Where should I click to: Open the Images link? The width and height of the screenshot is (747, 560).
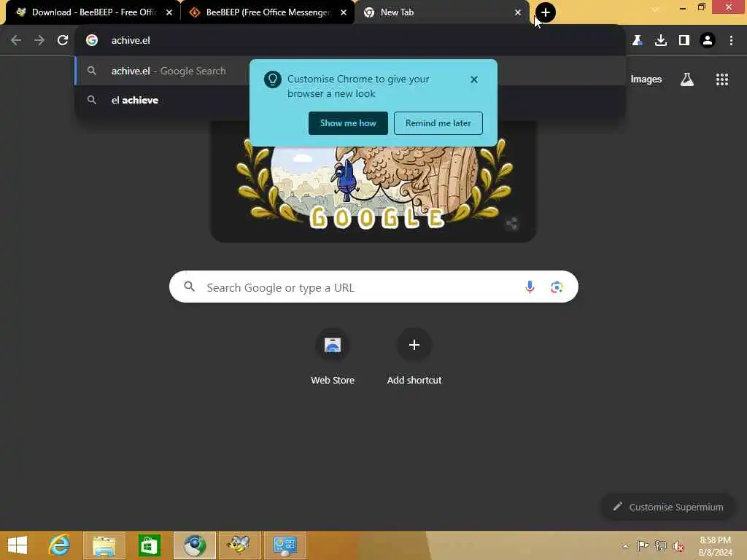tap(646, 79)
